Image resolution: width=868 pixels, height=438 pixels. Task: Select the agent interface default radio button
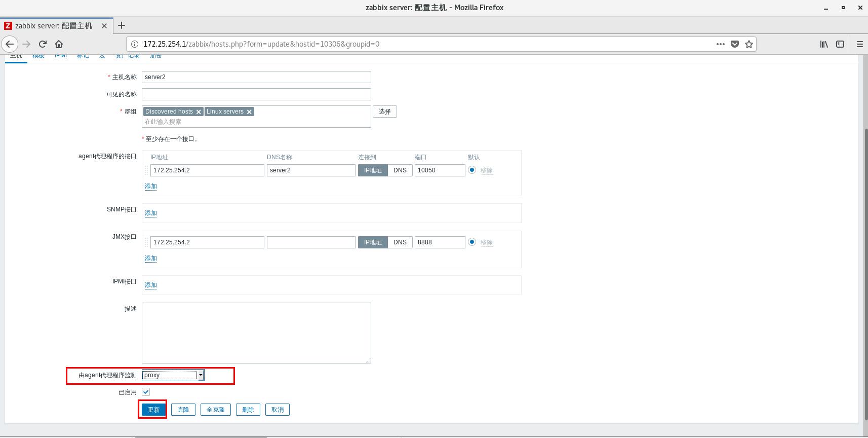(472, 170)
